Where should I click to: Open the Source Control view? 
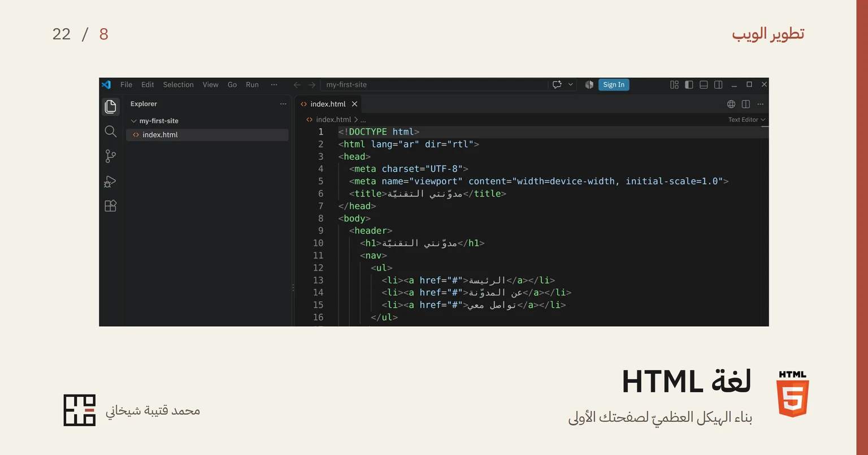point(111,156)
